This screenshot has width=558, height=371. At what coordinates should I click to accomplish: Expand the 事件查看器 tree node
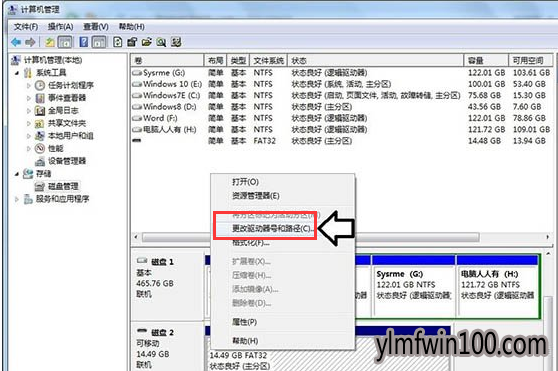[x=29, y=98]
